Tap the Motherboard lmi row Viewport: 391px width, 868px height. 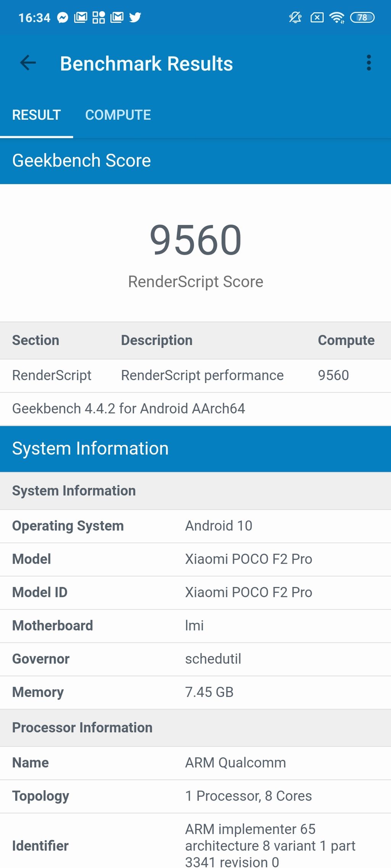click(x=195, y=626)
